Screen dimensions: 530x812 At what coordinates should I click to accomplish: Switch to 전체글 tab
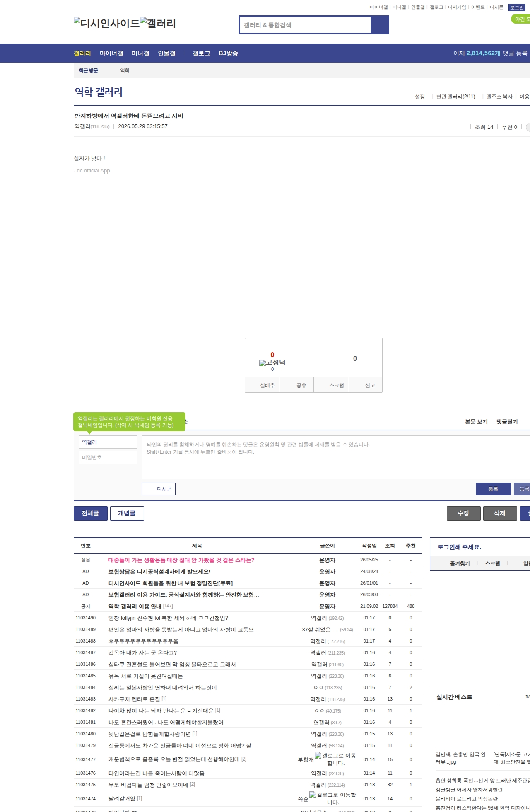(91, 513)
